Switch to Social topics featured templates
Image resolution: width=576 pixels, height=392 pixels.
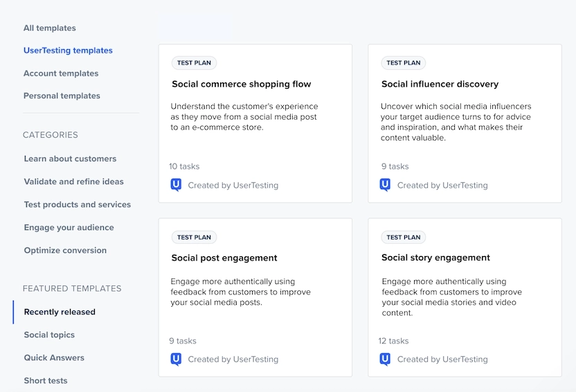point(49,335)
